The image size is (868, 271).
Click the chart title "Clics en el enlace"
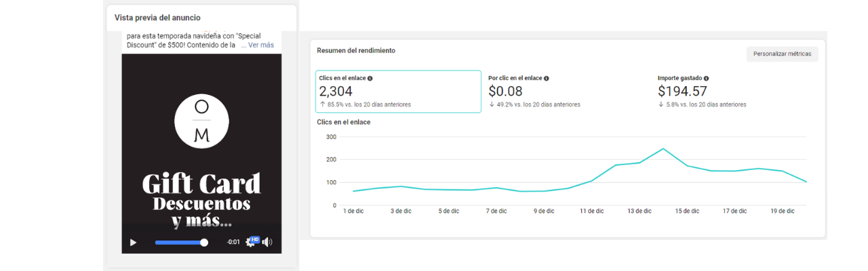344,122
